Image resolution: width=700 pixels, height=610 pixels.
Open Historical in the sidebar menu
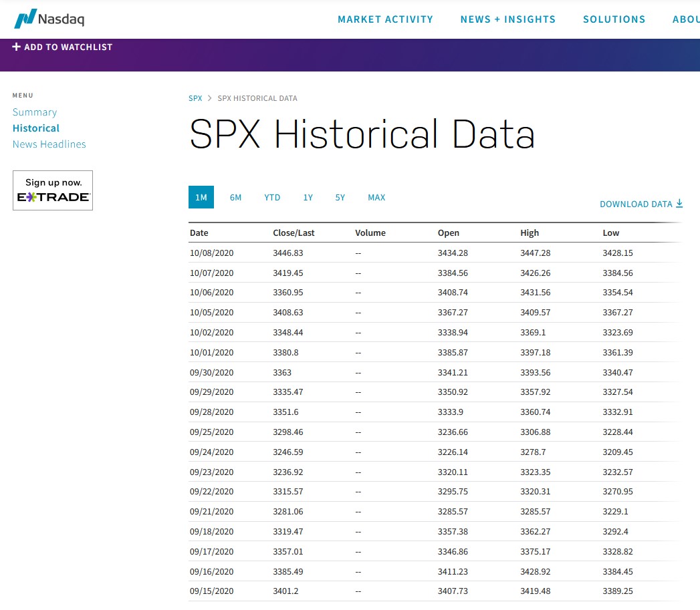tap(36, 128)
